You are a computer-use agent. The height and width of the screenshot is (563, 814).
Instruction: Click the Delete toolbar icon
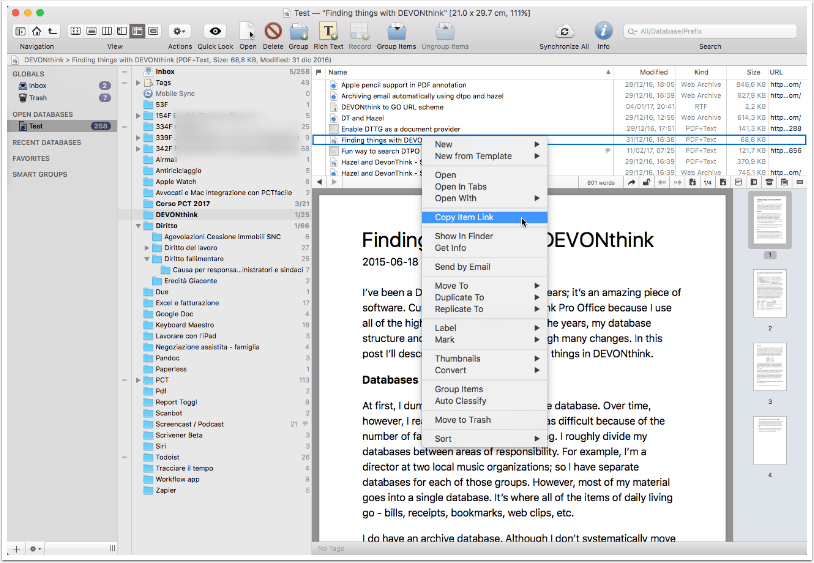273,31
